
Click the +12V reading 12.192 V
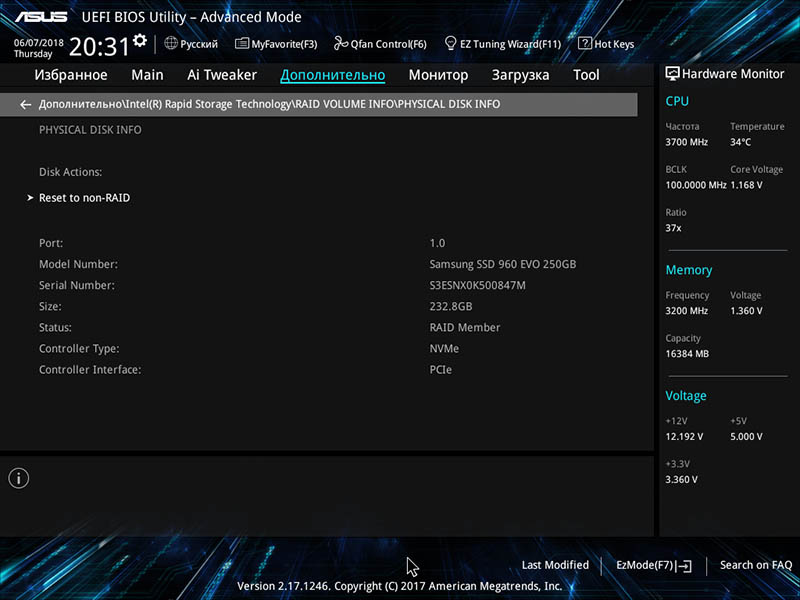(684, 437)
